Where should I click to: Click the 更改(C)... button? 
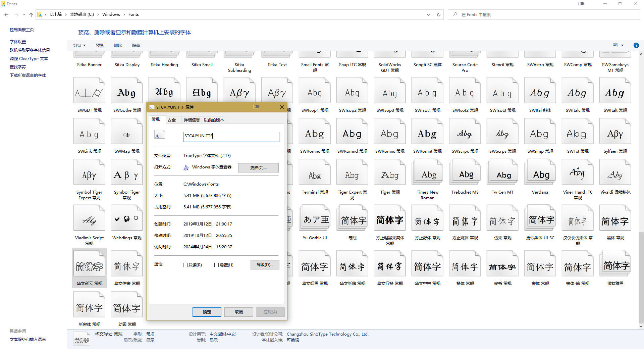pos(258,167)
